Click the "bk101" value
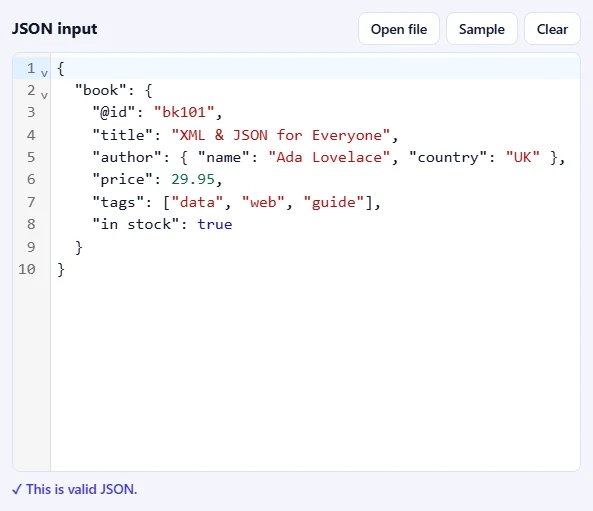Viewport: 593px width, 511px height. (184, 112)
